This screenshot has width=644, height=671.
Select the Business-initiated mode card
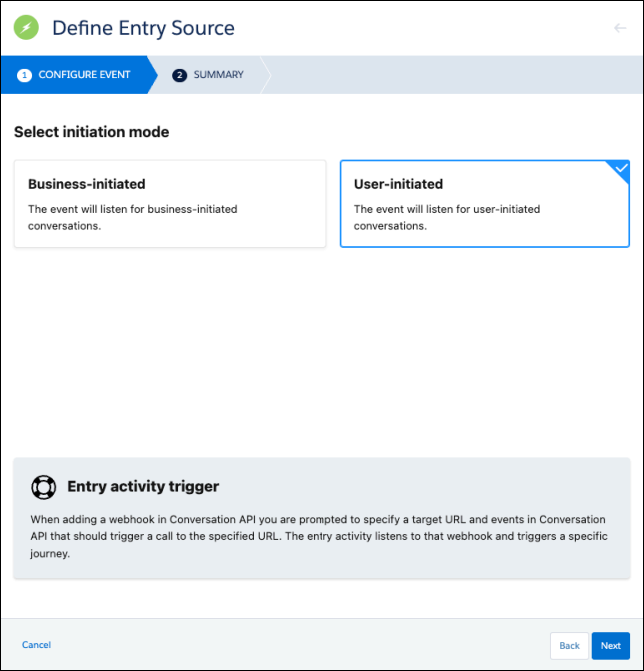pos(170,203)
